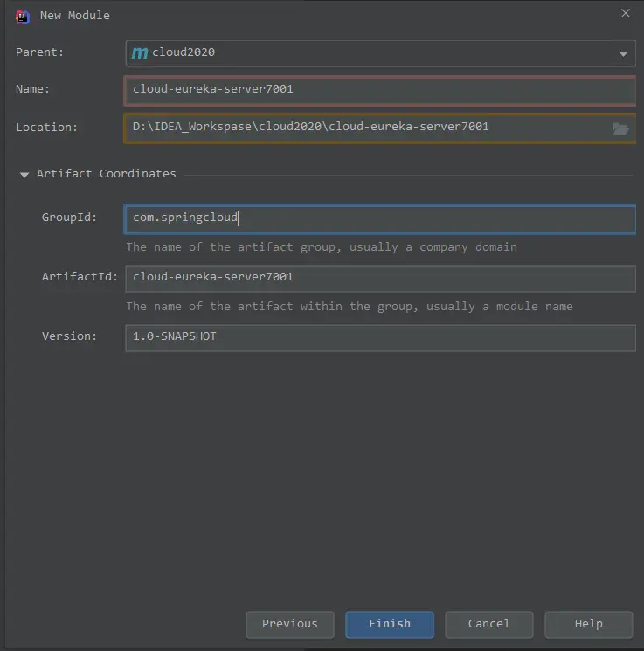Open Help for this dialog
This screenshot has width=644, height=651.
pyautogui.click(x=588, y=624)
